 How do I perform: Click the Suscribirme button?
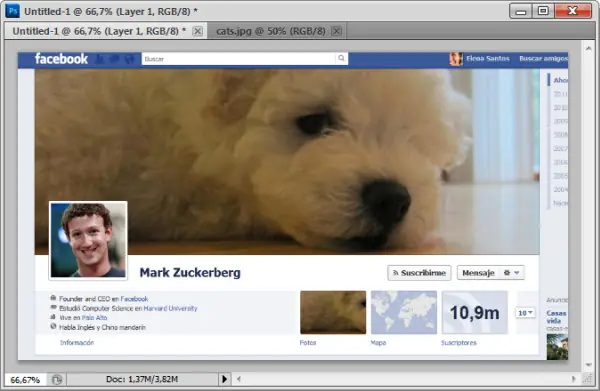(419, 273)
